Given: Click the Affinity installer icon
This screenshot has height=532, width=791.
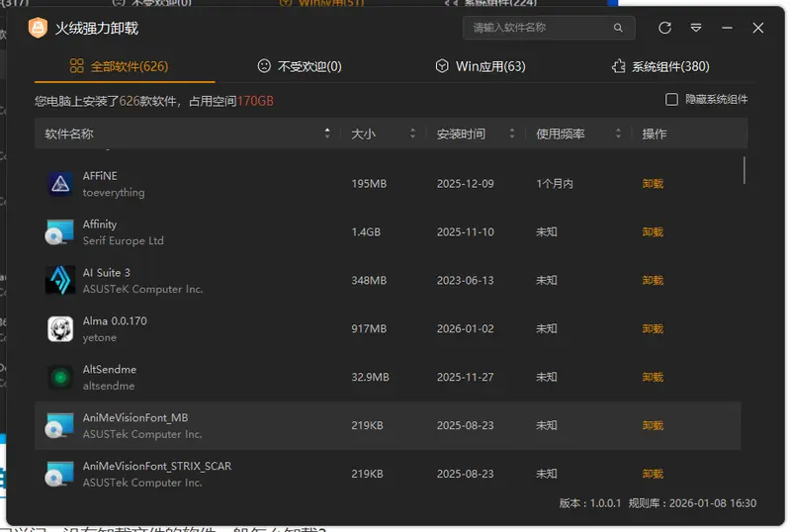Looking at the screenshot, I should click(60, 232).
